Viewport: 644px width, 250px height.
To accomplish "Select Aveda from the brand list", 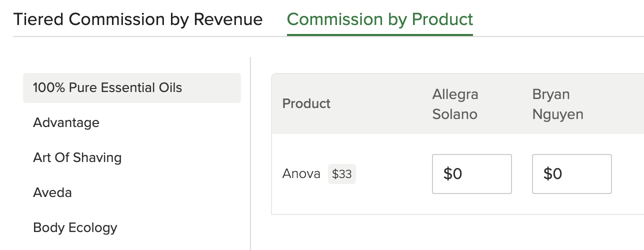I will 52,193.
